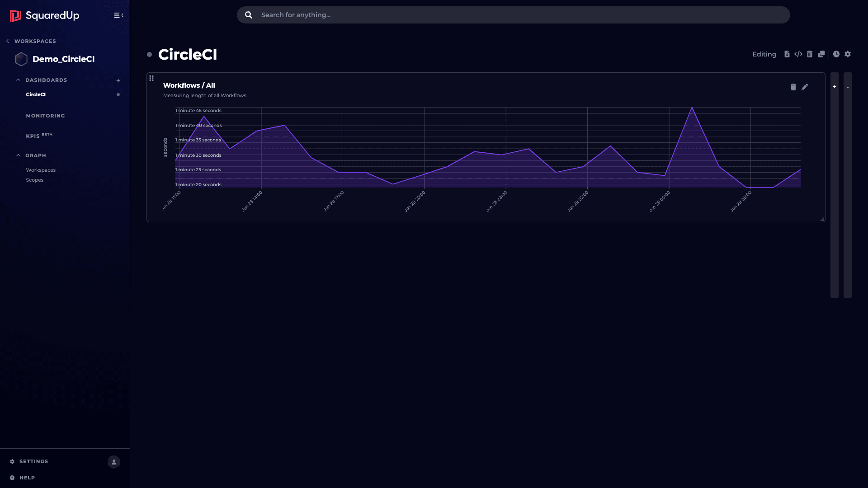Collapse the Dashboards section
Viewport: 868px width, 488px height.
click(18, 80)
